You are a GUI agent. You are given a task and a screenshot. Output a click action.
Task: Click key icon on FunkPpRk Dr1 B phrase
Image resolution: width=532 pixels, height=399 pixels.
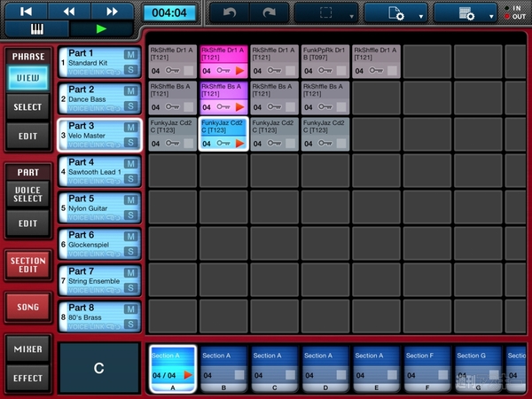point(325,71)
